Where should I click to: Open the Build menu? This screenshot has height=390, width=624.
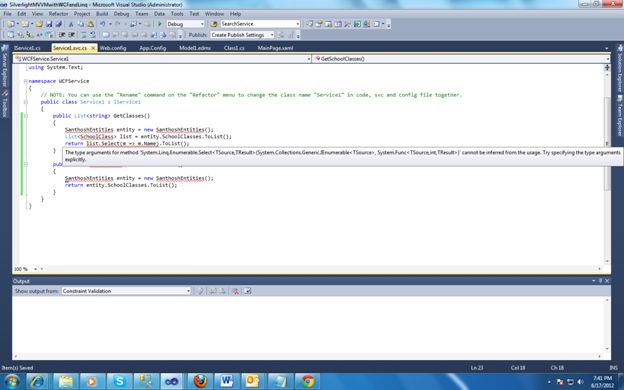[102, 14]
